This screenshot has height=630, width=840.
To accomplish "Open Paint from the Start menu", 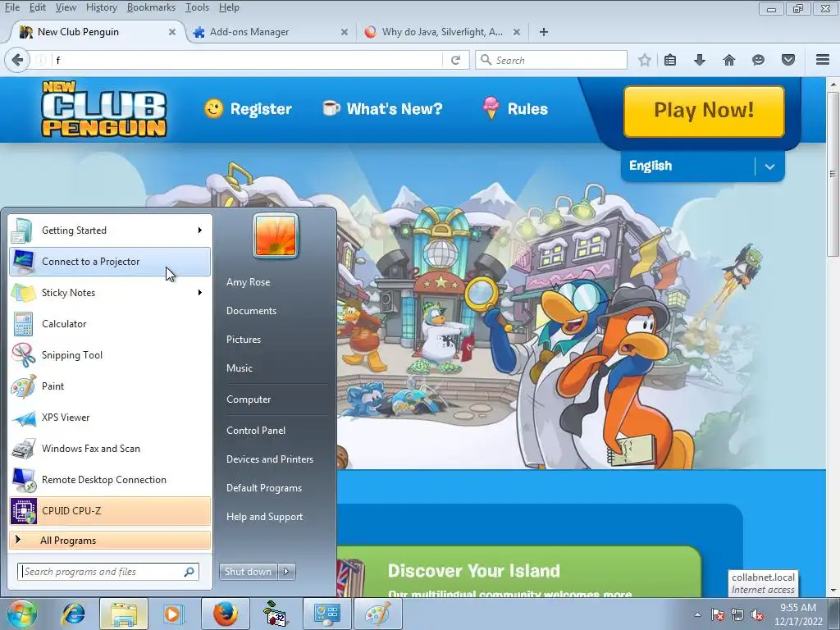I will [110, 386].
